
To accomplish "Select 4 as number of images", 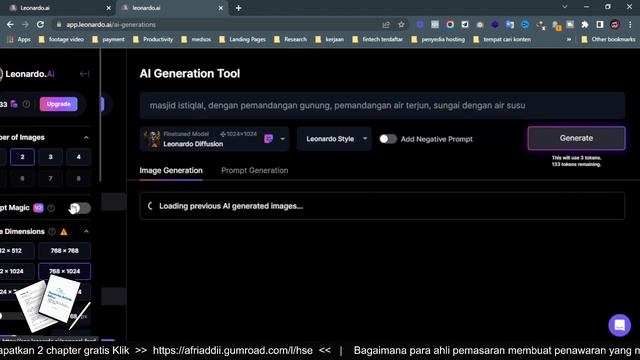I will point(78,157).
